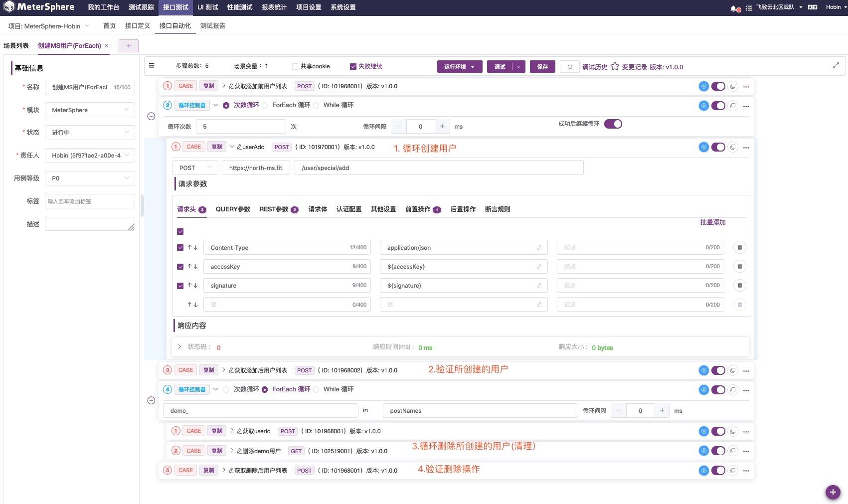Execute the userAdd step via blue run icon

[x=704, y=147]
